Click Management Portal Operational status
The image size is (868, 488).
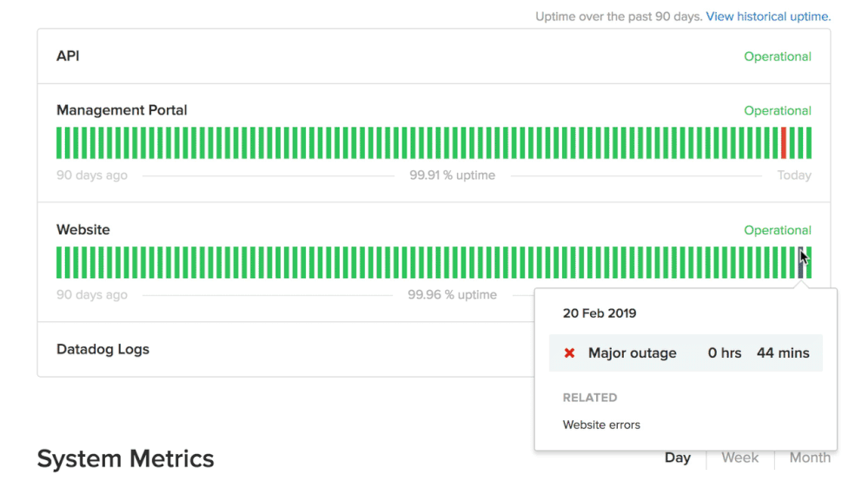click(778, 110)
